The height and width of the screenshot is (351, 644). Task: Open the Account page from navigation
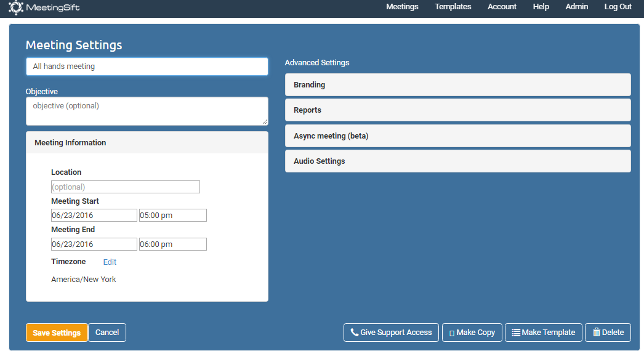pyautogui.click(x=502, y=7)
